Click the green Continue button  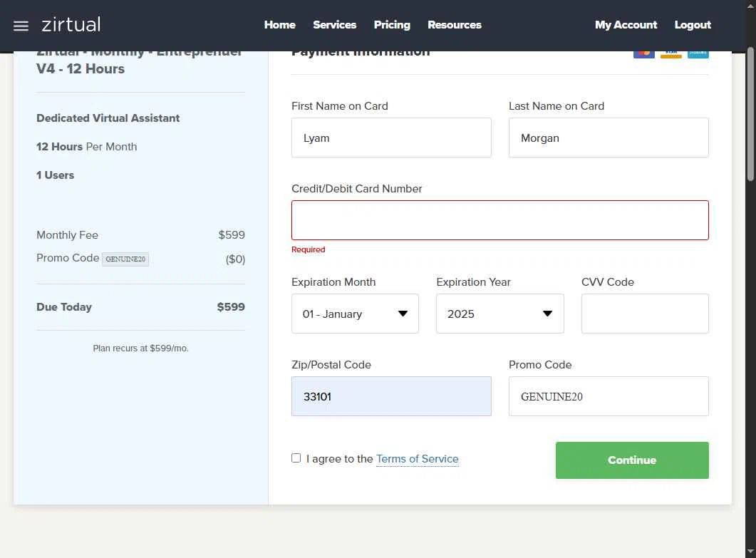632,460
